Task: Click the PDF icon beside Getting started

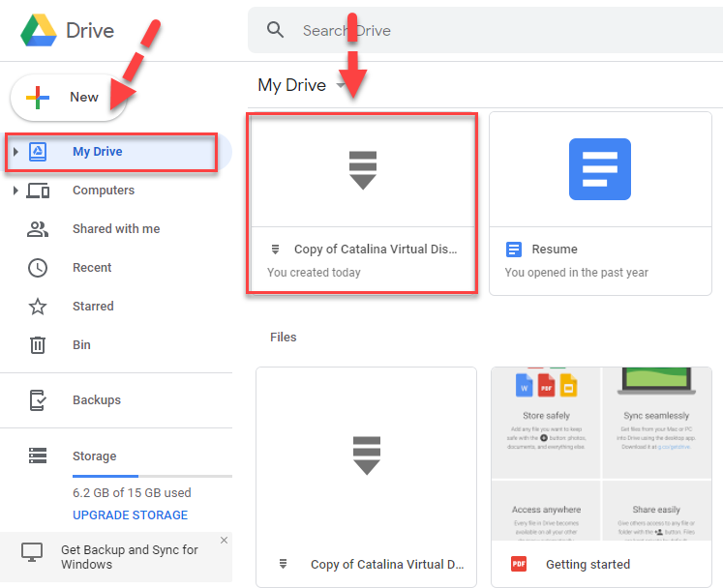Action: click(x=518, y=564)
